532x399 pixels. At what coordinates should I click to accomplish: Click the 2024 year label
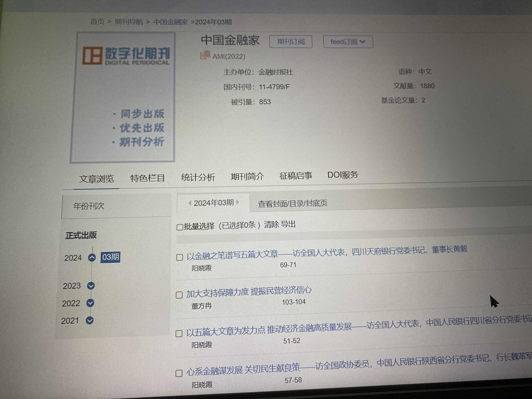73,258
